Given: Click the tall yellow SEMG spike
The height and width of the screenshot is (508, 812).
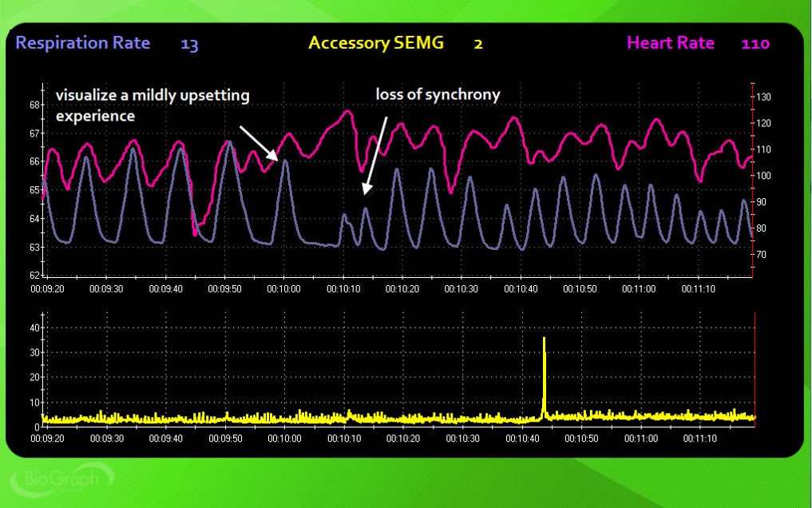Looking at the screenshot, I should pyautogui.click(x=545, y=375).
